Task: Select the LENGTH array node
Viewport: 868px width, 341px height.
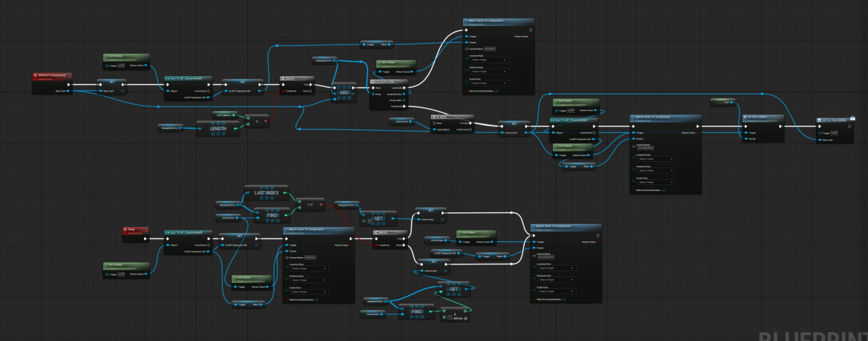Action: pyautogui.click(x=218, y=128)
